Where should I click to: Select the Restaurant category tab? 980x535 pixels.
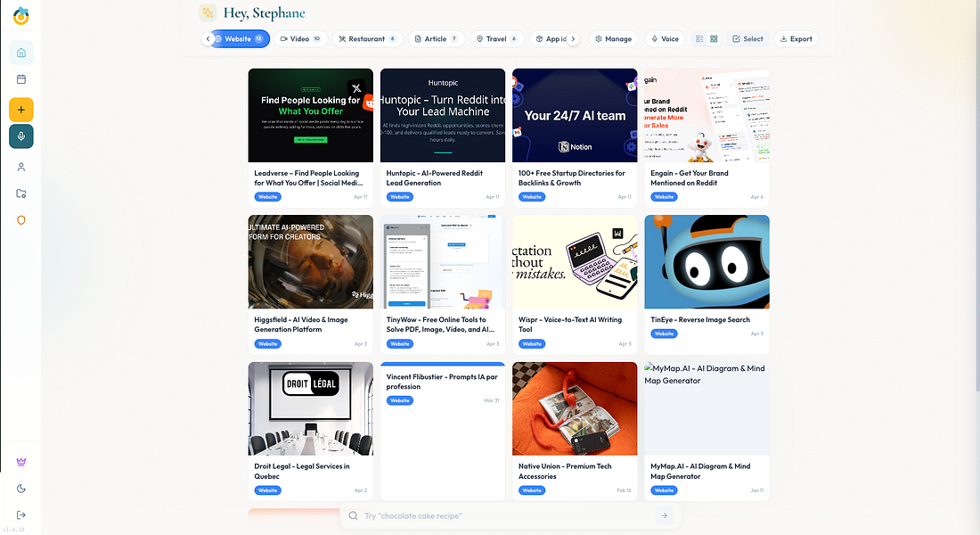pos(367,39)
